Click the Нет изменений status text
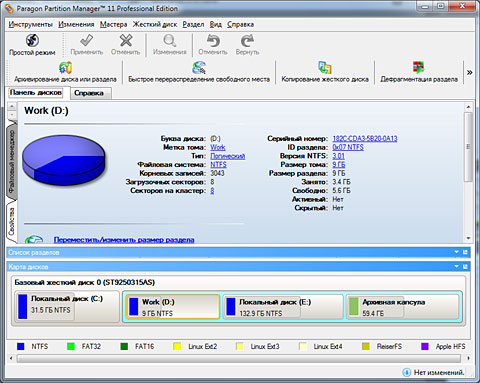480x383 pixels. pos(439,372)
